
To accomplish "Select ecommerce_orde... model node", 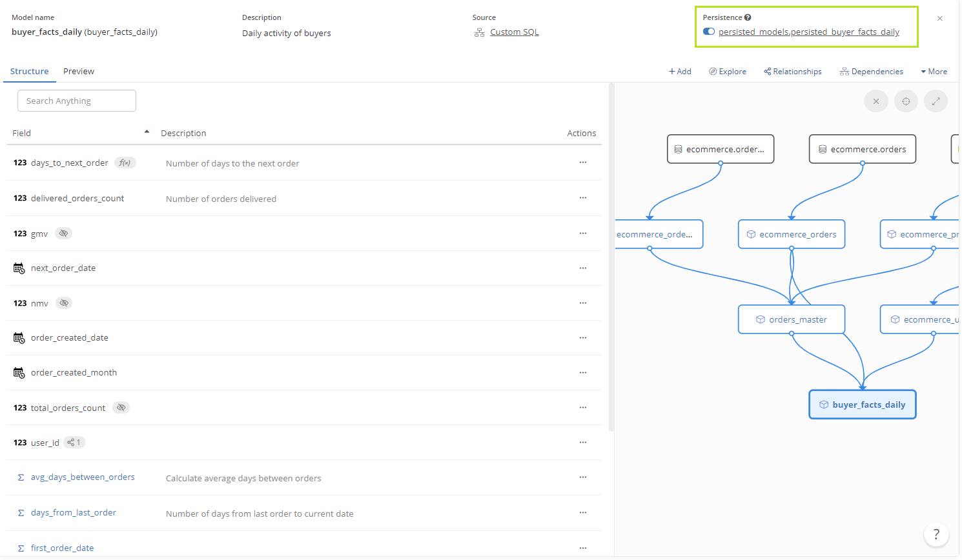I will click(659, 234).
